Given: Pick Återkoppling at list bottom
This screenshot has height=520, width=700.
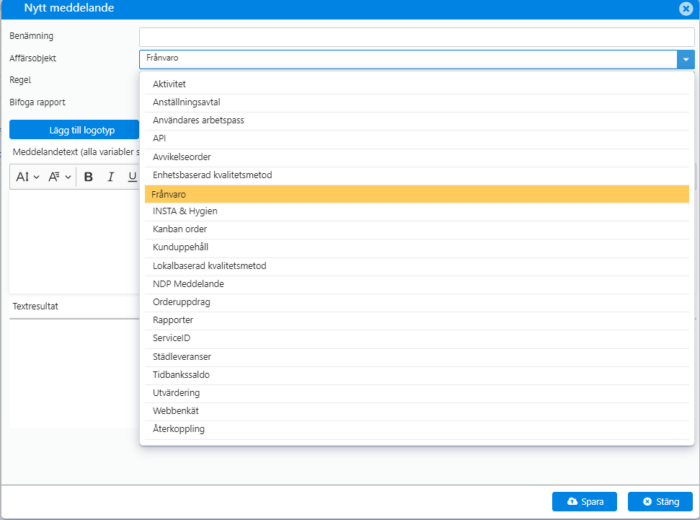Looking at the screenshot, I should pos(417,429).
